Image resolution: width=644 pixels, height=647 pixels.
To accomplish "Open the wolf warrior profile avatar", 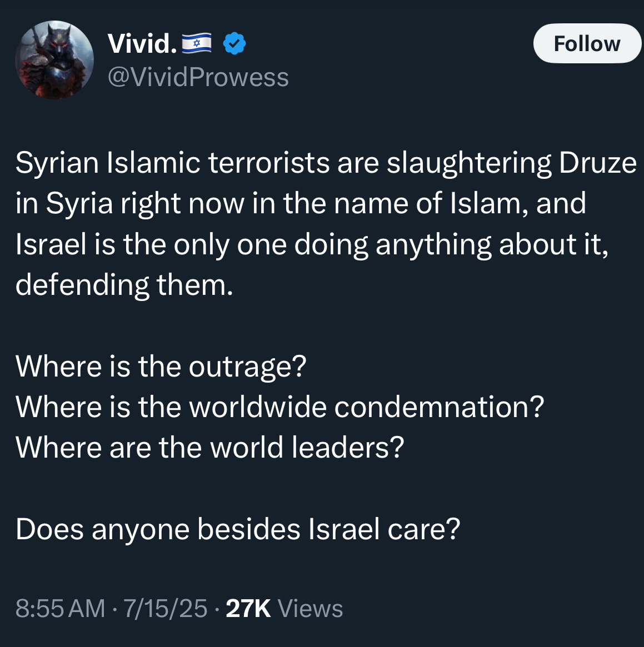I will tap(54, 59).
